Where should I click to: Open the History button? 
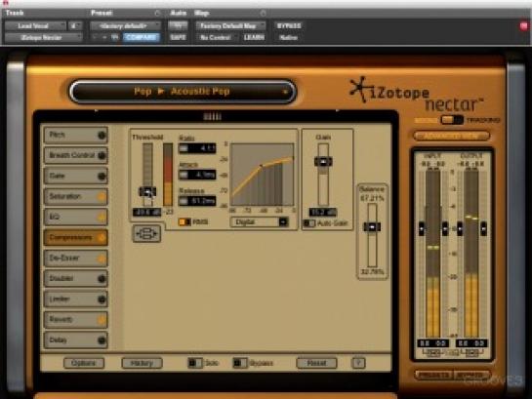pos(142,363)
